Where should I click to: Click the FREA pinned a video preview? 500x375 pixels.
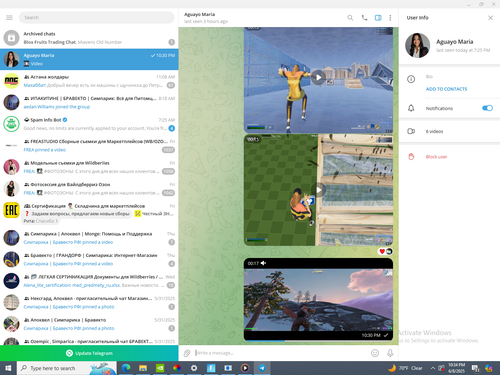(45, 150)
